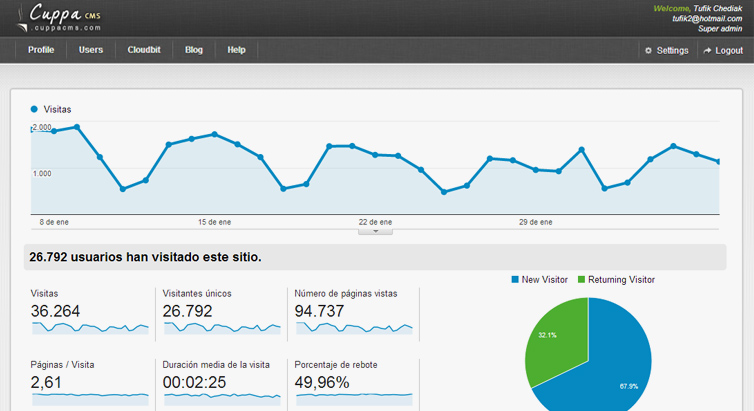The image size is (754, 411).
Task: Click the 00:02:25 duration value
Action: pyautogui.click(x=194, y=382)
